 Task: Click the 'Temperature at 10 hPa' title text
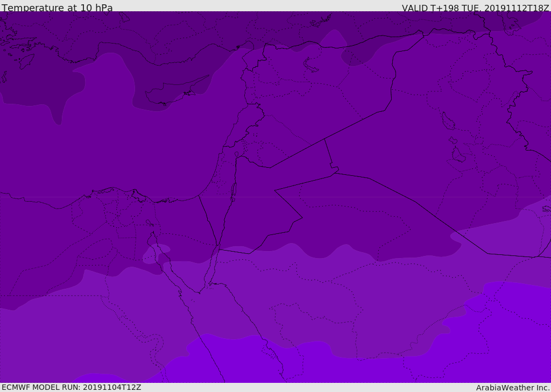(57, 8)
